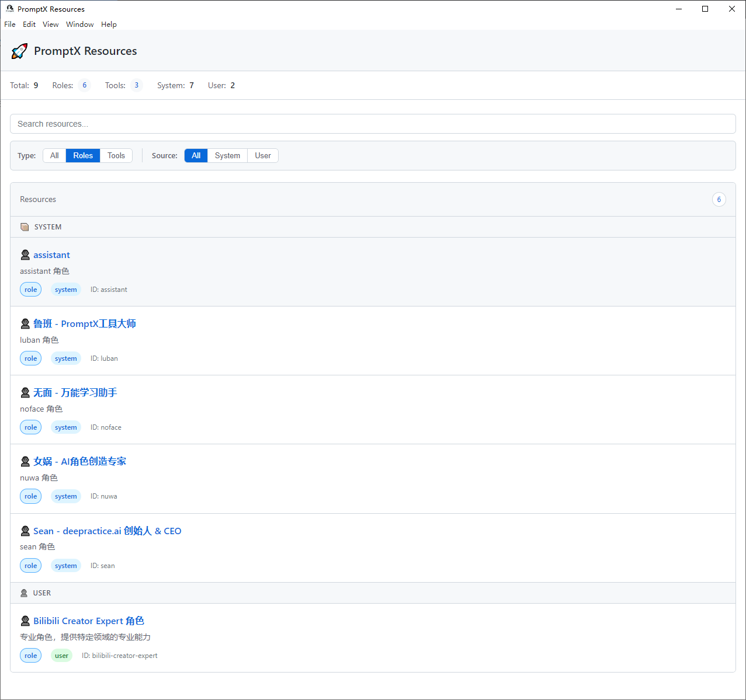746x700 pixels.
Task: Click the avatar icon beside assistant
Action: (25, 255)
